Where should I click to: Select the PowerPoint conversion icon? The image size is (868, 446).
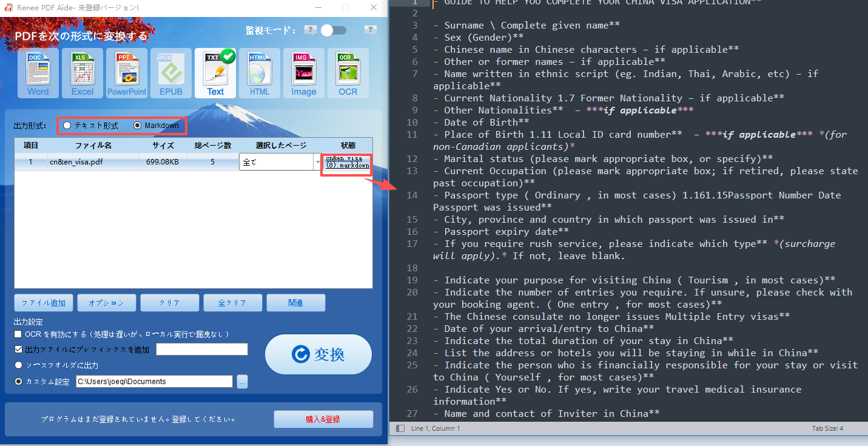click(127, 73)
